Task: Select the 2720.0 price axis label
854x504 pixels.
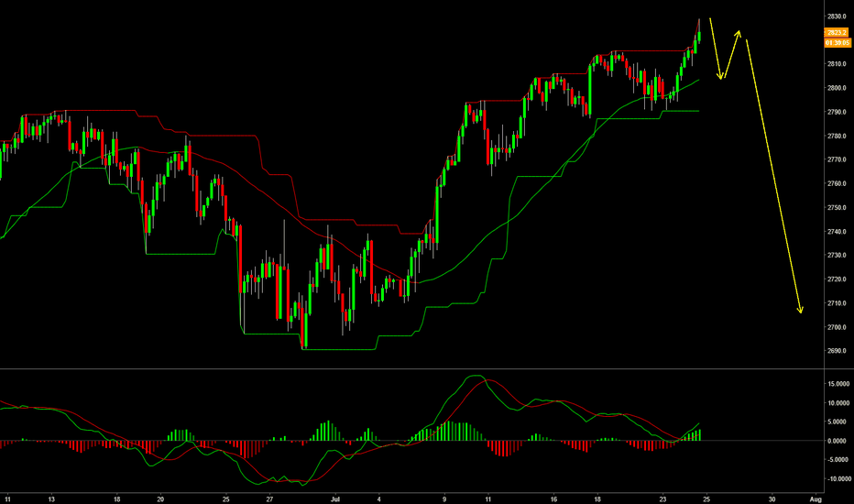Action: click(837, 279)
